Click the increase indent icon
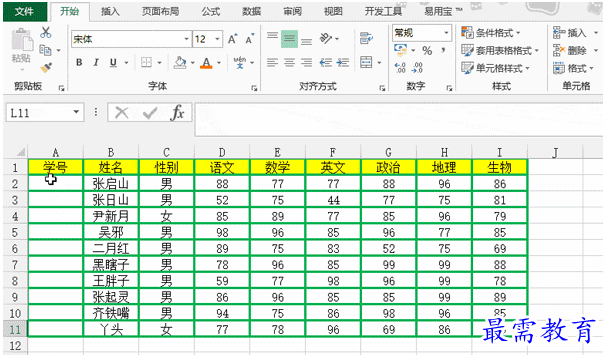Viewport: 604px width, 362px height. click(x=342, y=62)
